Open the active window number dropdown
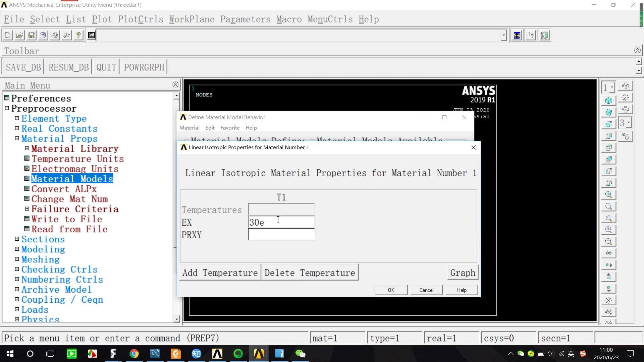 [612, 87]
